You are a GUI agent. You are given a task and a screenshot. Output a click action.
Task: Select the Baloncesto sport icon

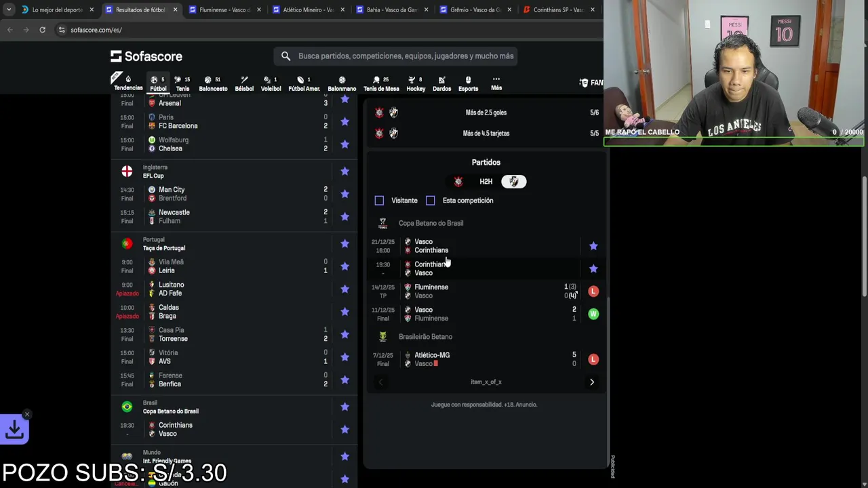pos(213,83)
